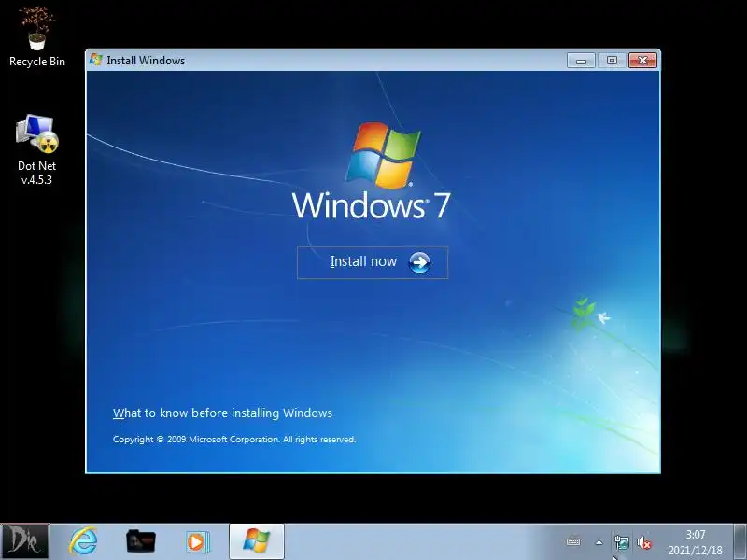
Task: Open What to know before installing Windows
Action: coord(222,413)
